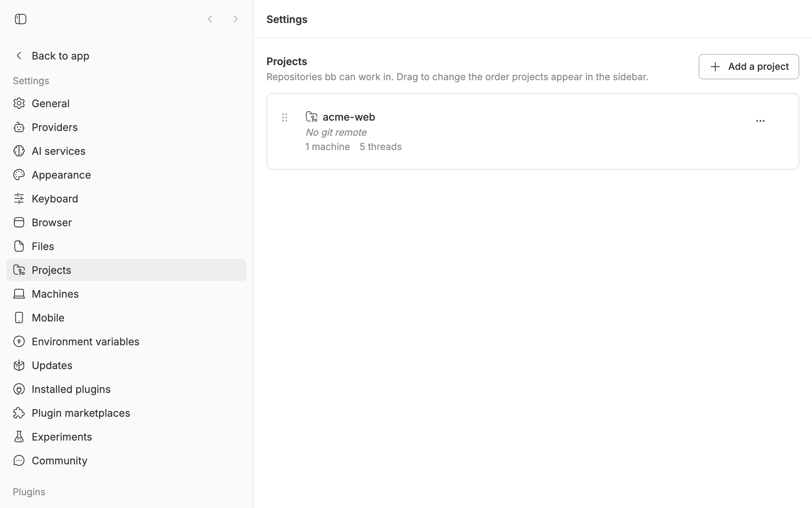Click the Machines laptop icon
This screenshot has height=508, width=812.
coord(19,294)
